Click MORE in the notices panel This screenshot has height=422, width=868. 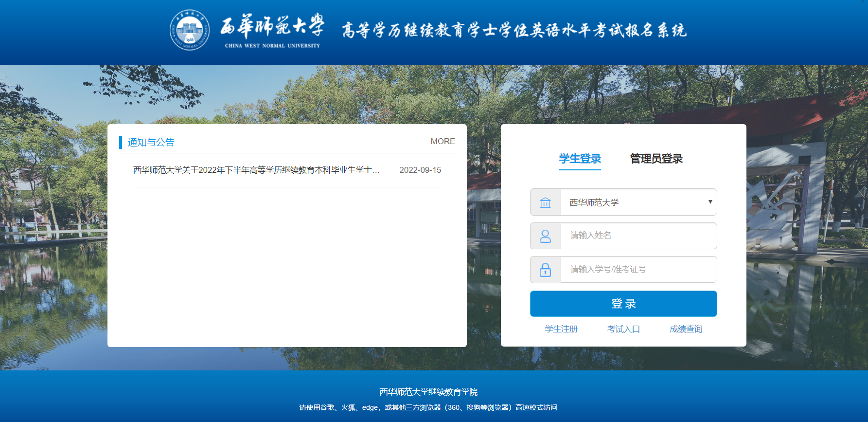coord(443,141)
